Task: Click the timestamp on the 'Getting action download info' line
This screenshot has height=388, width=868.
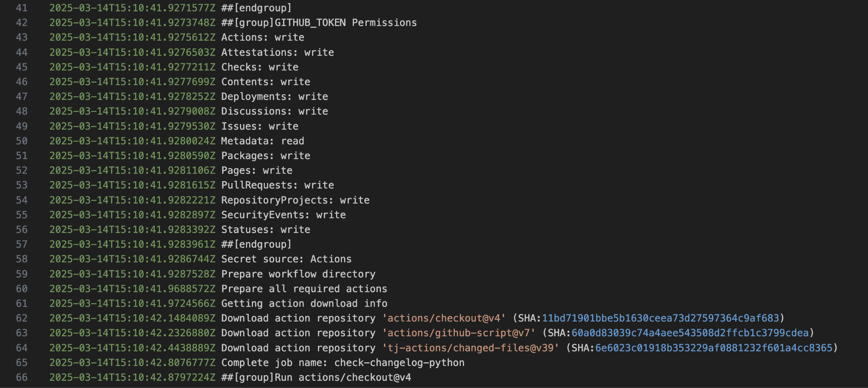Action: tap(132, 304)
